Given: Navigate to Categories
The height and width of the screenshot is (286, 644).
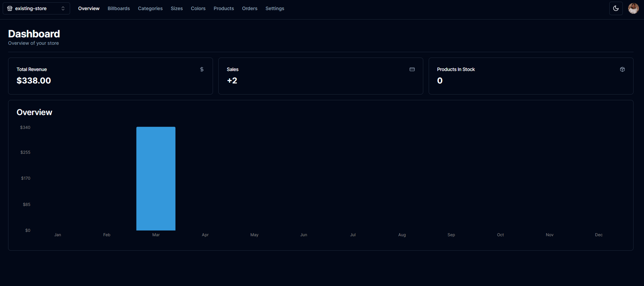Looking at the screenshot, I should coord(150,8).
